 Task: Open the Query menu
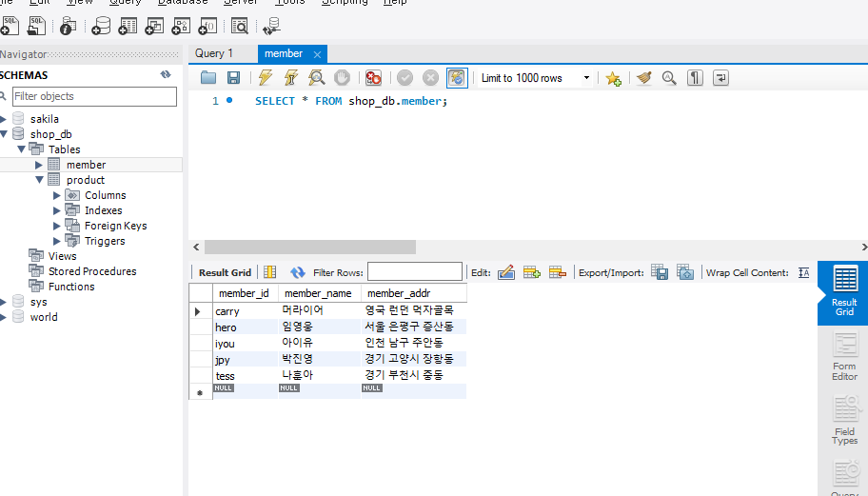125,2
